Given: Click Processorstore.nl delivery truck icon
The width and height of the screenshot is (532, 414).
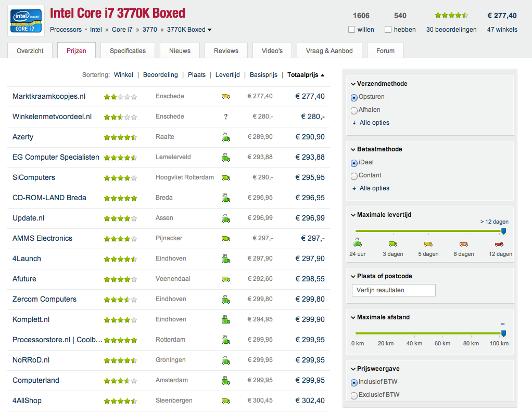Looking at the screenshot, I should coord(225,340).
